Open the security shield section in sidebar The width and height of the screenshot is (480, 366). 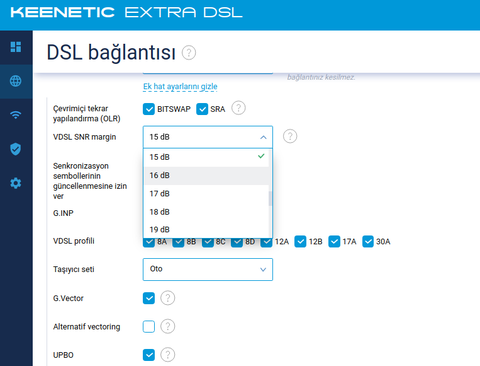(16, 149)
